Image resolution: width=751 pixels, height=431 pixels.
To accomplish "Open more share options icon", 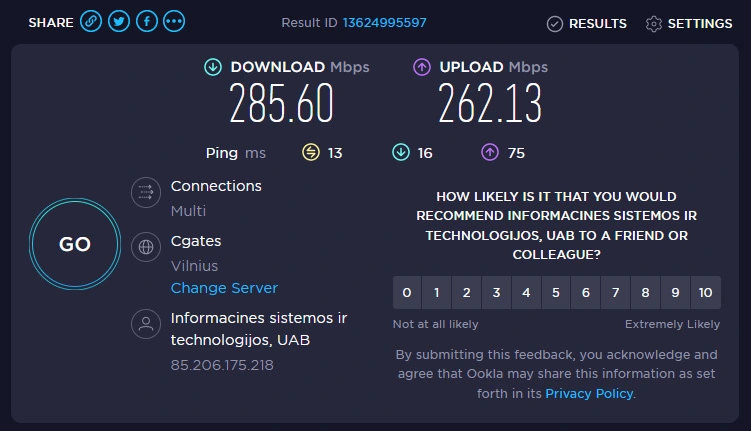I will (x=174, y=22).
